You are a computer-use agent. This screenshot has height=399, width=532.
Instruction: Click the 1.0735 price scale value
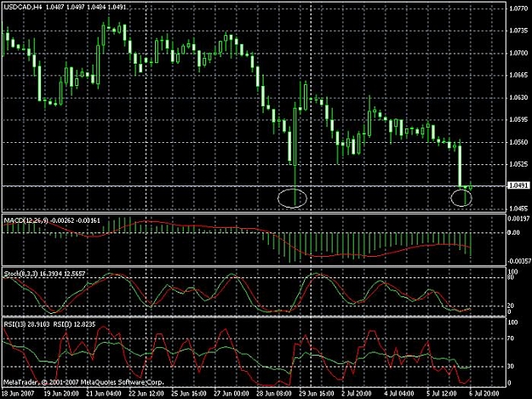518,31
